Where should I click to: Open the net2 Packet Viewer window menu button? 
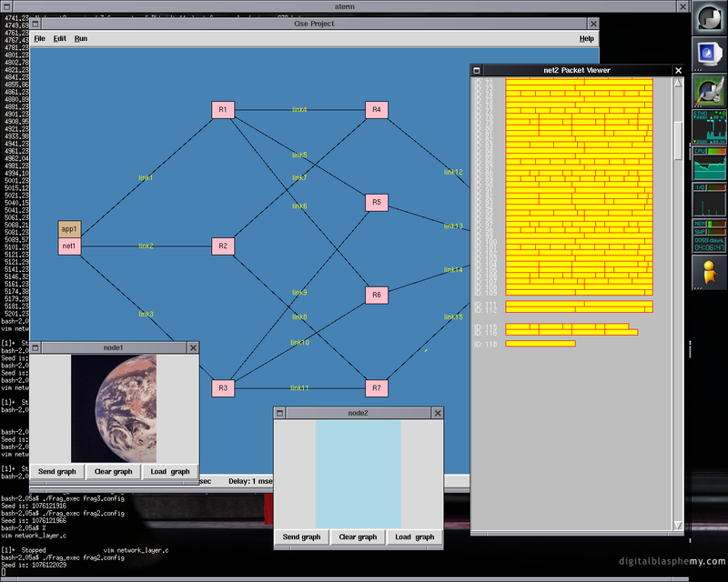(x=476, y=71)
